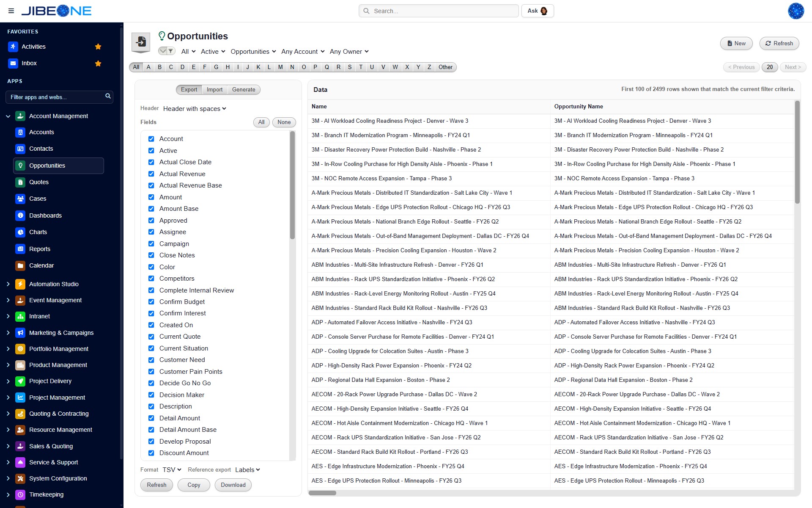
Task: Filter by letter M
Action: coord(280,67)
